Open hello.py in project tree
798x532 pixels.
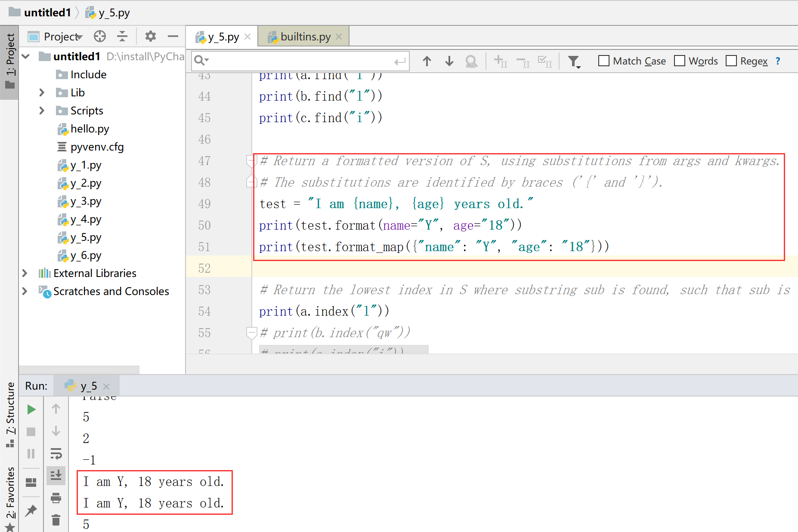84,129
